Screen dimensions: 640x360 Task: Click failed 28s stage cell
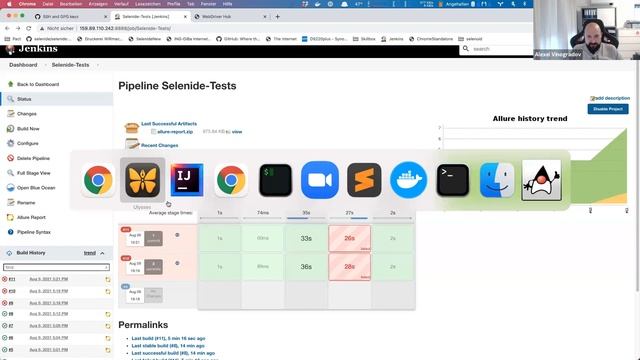(349, 267)
